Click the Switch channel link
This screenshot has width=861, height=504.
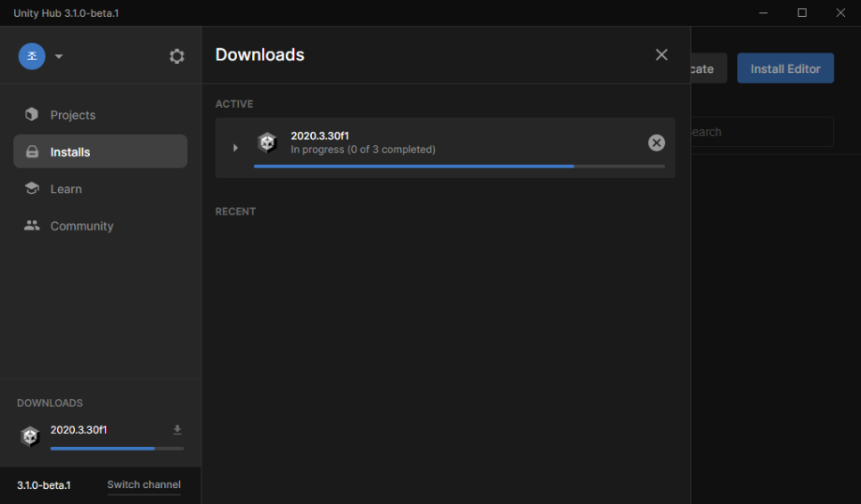143,484
